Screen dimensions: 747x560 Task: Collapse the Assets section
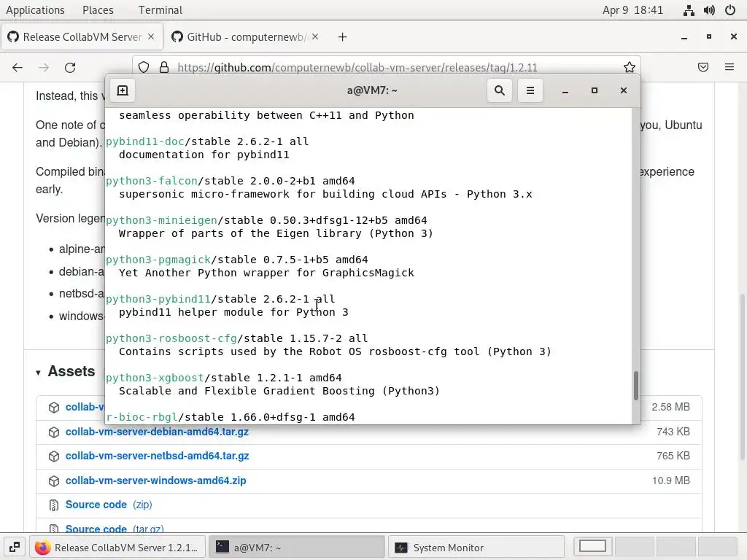[38, 373]
